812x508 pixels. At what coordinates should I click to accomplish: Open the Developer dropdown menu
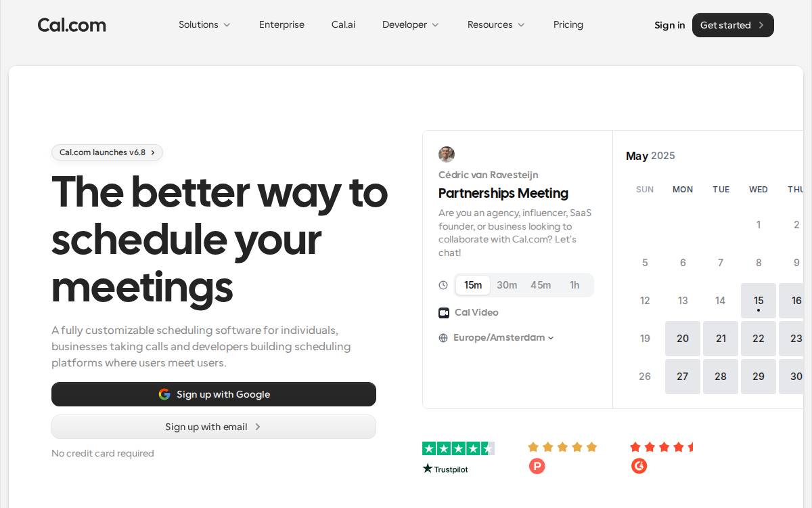pyautogui.click(x=410, y=25)
